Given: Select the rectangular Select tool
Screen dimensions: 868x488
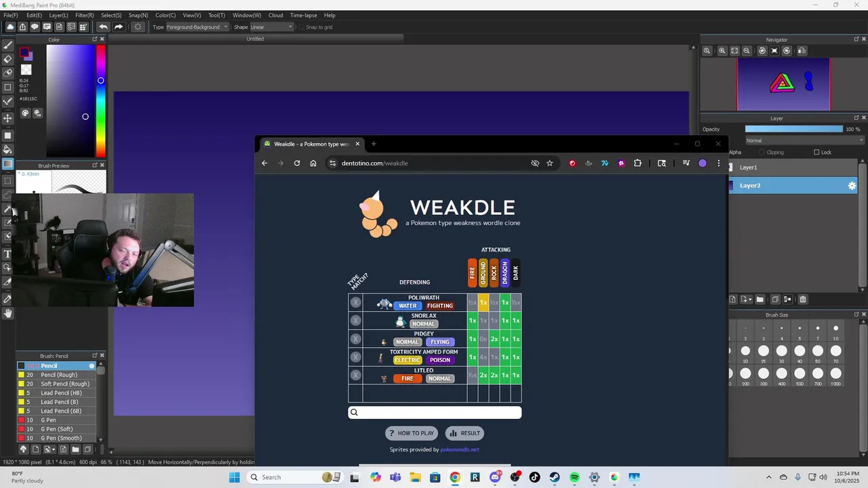Looking at the screenshot, I should [8, 180].
